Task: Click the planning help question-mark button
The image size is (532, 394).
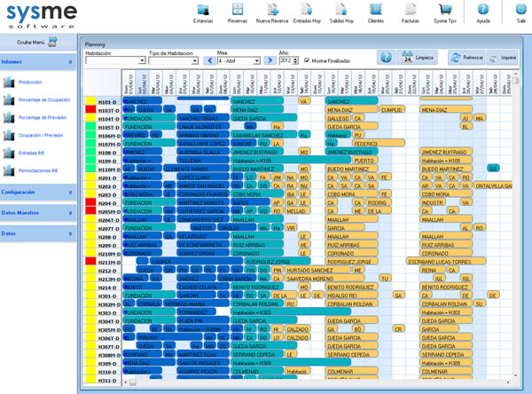Action: [x=386, y=58]
